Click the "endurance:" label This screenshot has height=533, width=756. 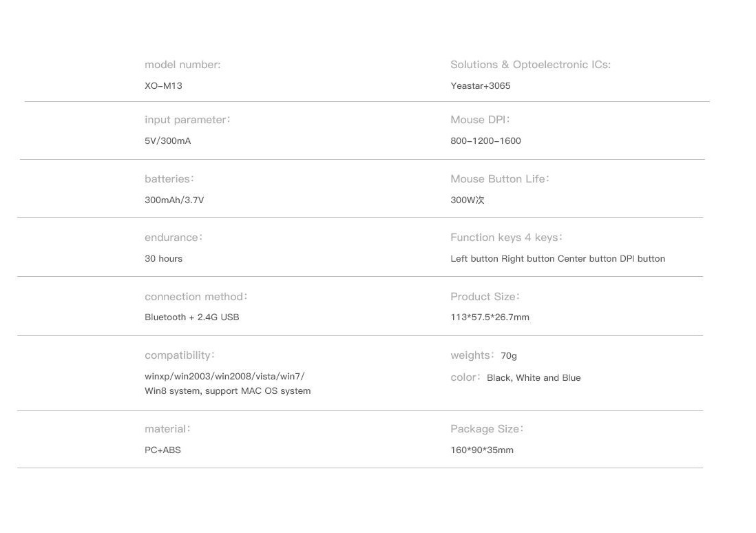pos(174,238)
